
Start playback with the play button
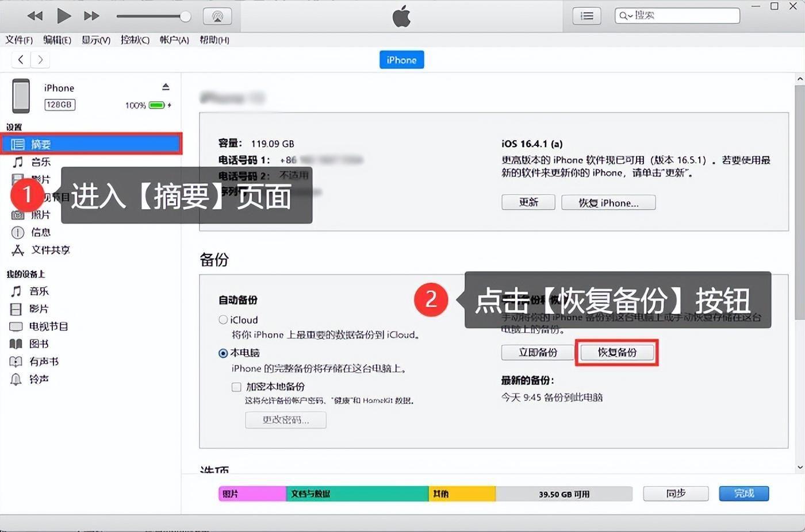64,16
